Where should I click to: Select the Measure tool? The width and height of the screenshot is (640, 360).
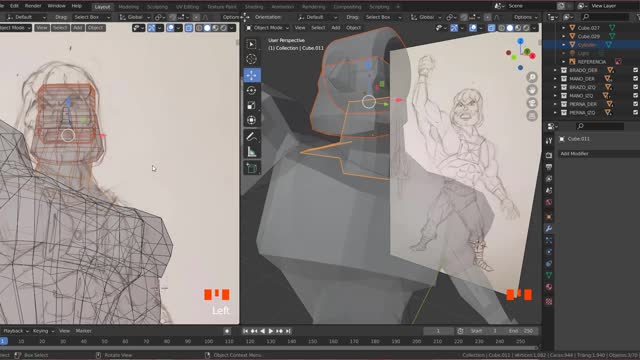pos(251,152)
